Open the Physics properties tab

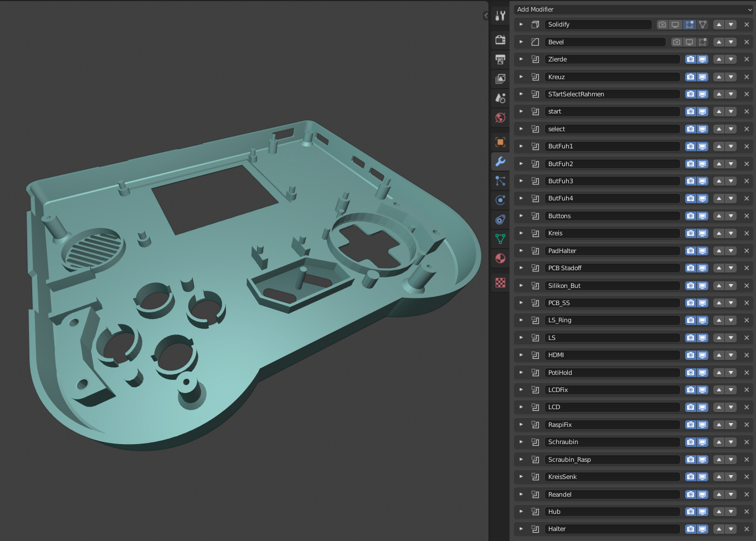pos(500,200)
